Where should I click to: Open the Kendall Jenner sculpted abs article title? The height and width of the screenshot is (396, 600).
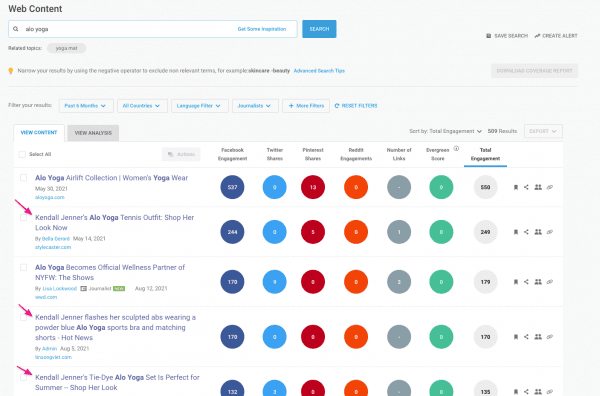pos(115,328)
